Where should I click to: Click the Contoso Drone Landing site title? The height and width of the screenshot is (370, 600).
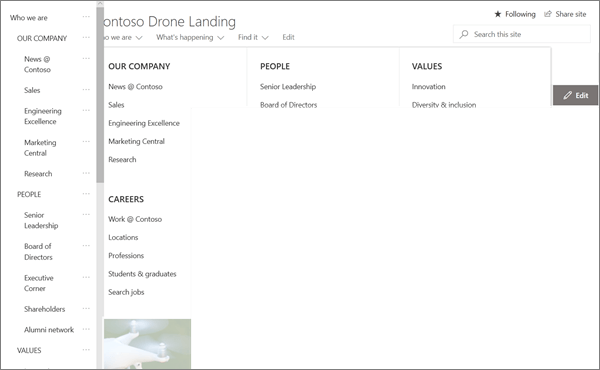170,21
